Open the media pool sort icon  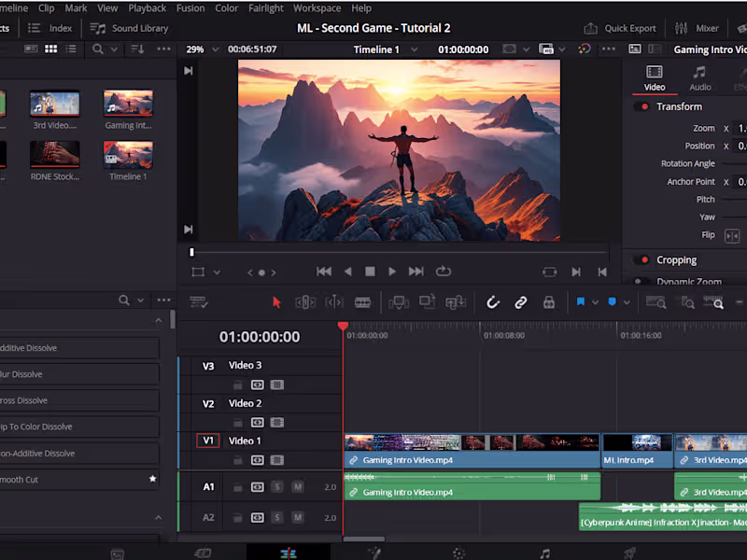[137, 49]
